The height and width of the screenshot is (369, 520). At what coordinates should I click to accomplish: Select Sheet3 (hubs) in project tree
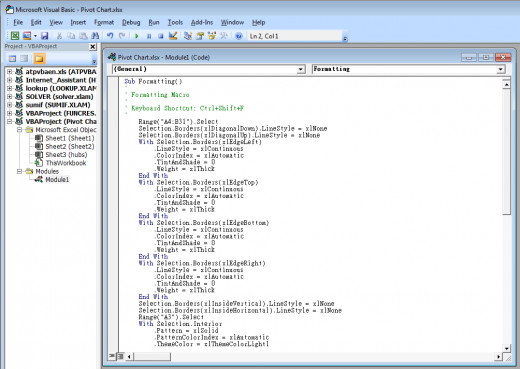coord(66,155)
